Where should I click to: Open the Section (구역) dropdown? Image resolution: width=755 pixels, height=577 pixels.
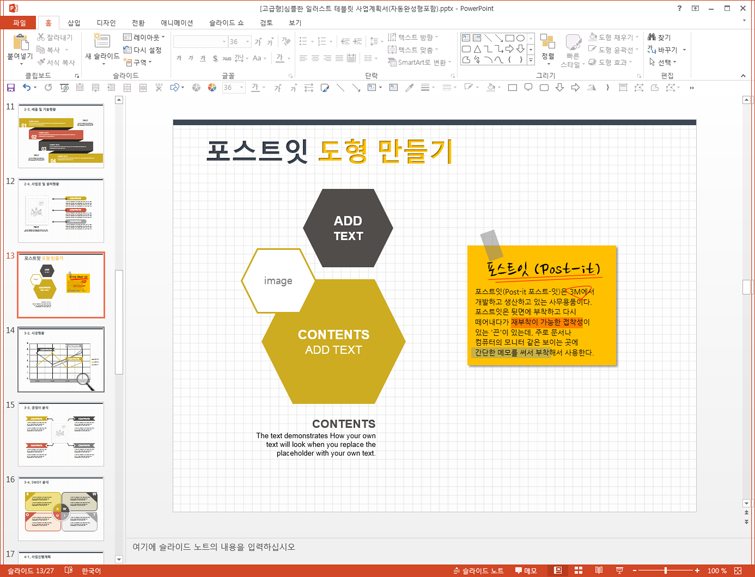pyautogui.click(x=138, y=62)
